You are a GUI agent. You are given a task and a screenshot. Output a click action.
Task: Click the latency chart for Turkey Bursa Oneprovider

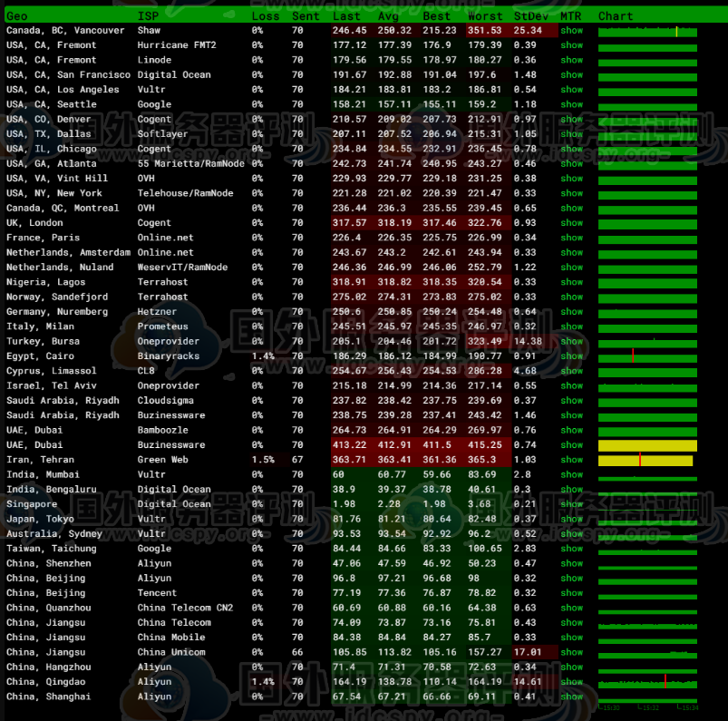click(647, 343)
